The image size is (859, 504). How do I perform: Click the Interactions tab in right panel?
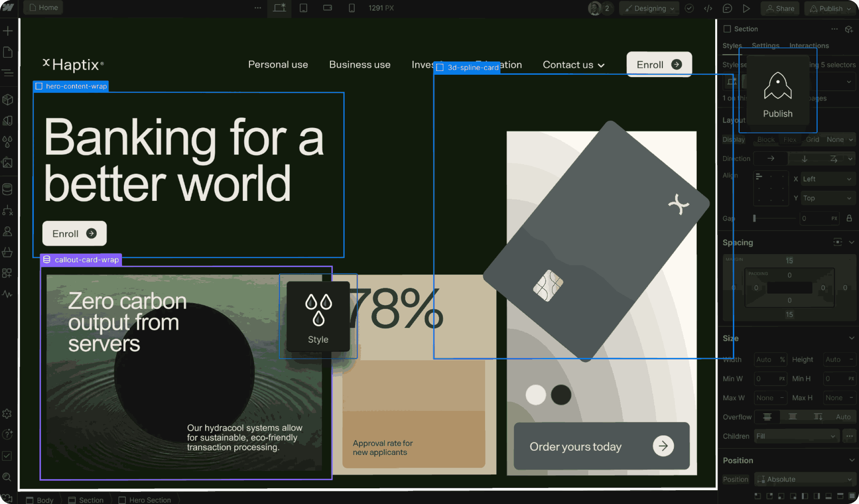click(x=809, y=46)
